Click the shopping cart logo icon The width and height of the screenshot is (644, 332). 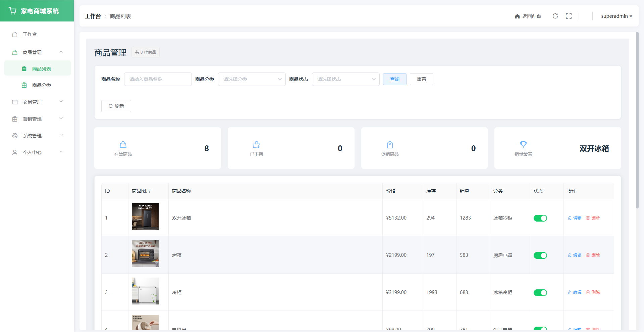point(13,11)
